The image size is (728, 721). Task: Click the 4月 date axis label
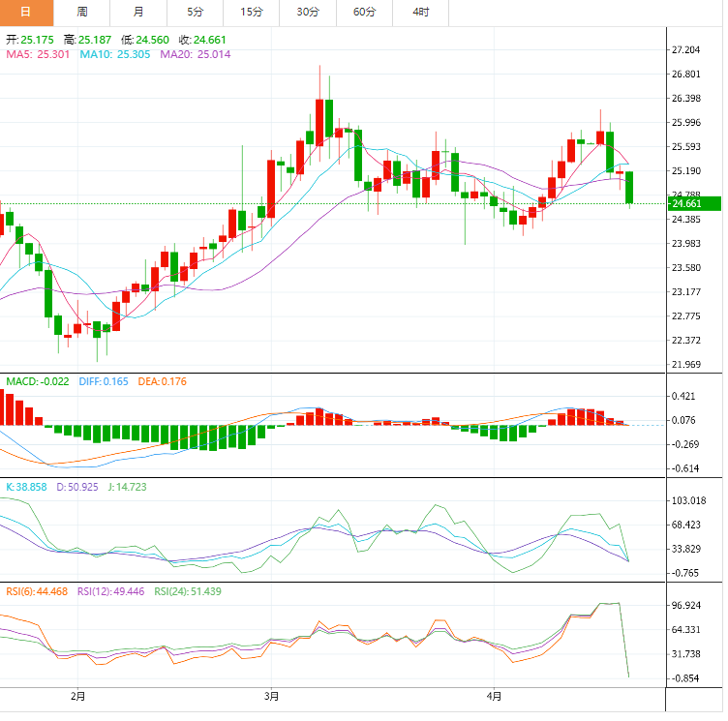click(494, 697)
